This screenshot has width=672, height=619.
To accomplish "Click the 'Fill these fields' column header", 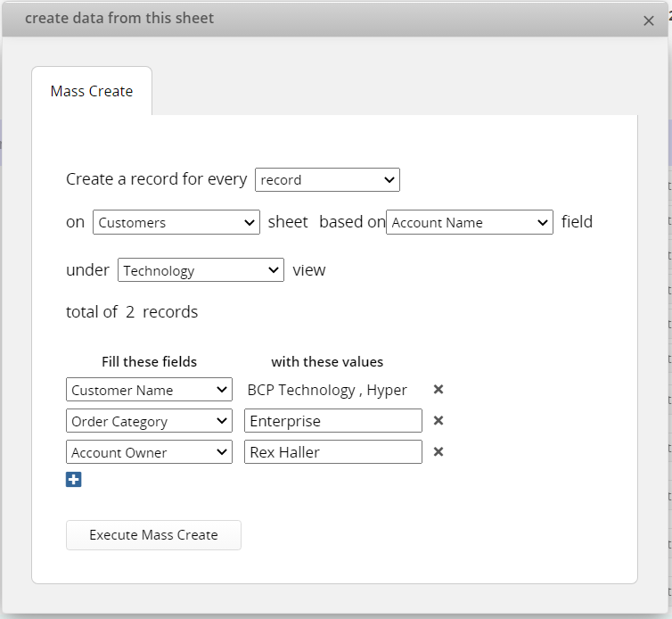I will 149,361.
